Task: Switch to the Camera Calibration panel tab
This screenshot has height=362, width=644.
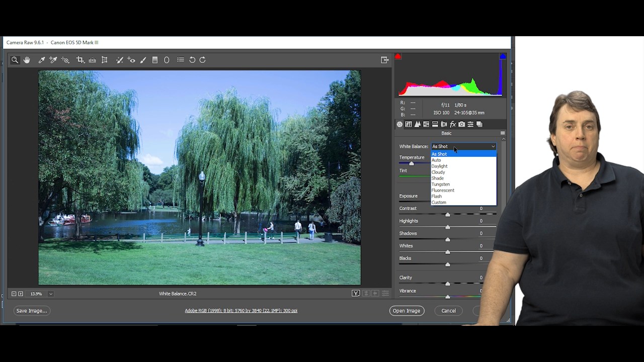Action: pyautogui.click(x=462, y=124)
